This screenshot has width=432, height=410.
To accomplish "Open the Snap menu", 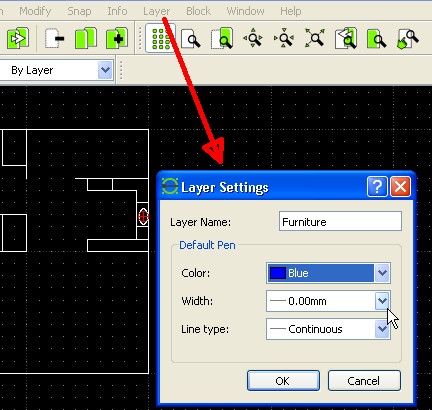I will tap(79, 11).
